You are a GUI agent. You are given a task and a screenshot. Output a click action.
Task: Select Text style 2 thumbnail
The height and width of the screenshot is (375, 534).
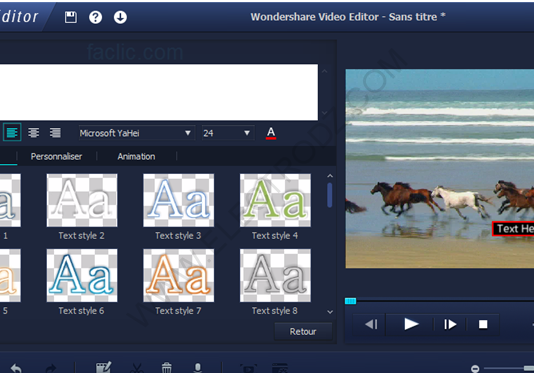click(x=82, y=200)
